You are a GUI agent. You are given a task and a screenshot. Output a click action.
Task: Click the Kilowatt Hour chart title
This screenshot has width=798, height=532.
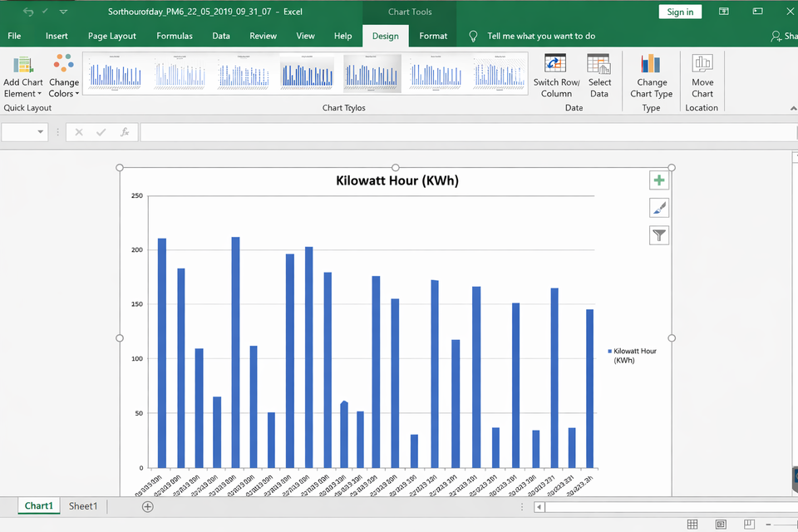coord(397,180)
